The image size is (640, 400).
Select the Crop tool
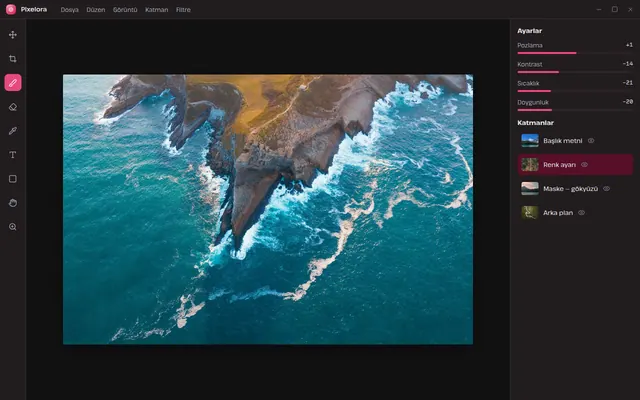[13, 59]
